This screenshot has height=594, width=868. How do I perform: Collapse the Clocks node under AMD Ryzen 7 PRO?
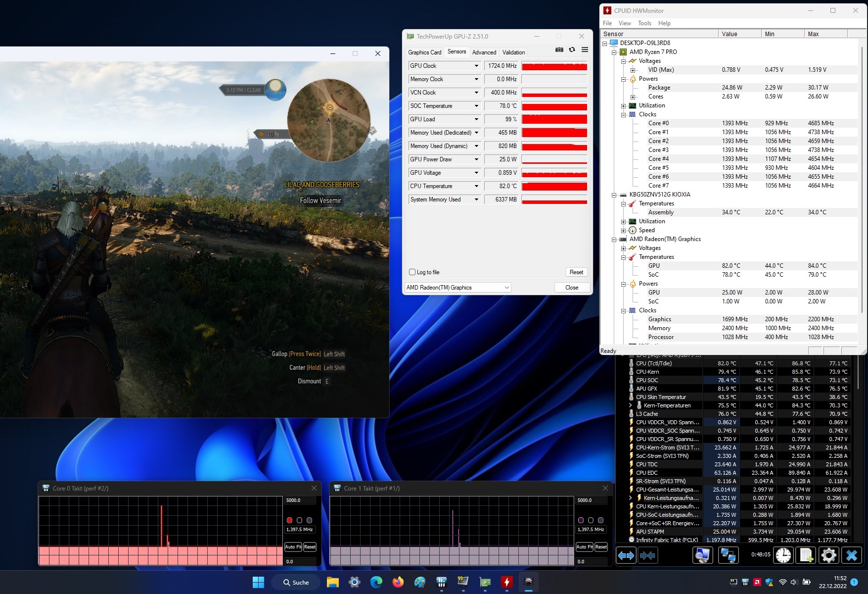tap(623, 114)
